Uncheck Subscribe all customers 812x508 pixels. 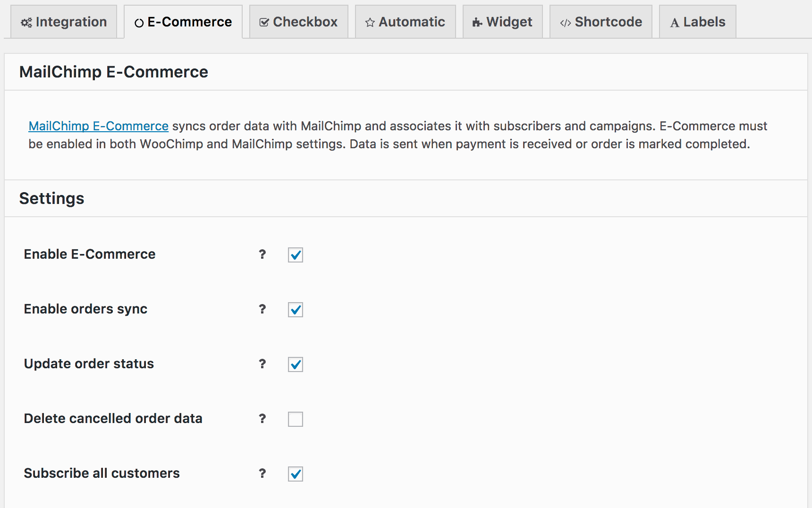point(295,474)
